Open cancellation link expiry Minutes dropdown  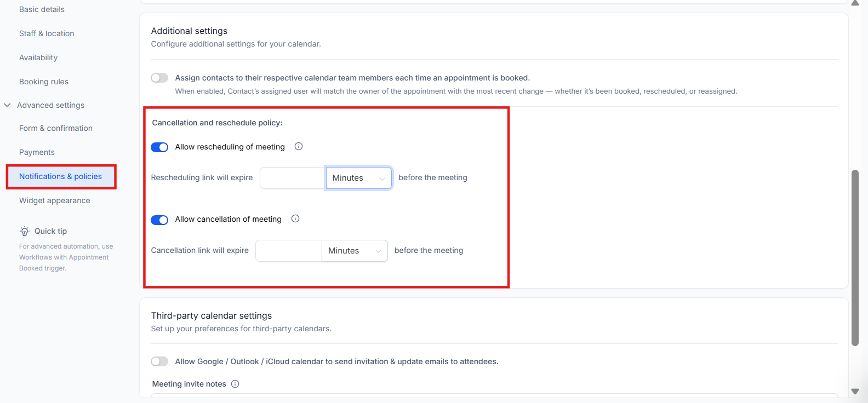click(355, 251)
